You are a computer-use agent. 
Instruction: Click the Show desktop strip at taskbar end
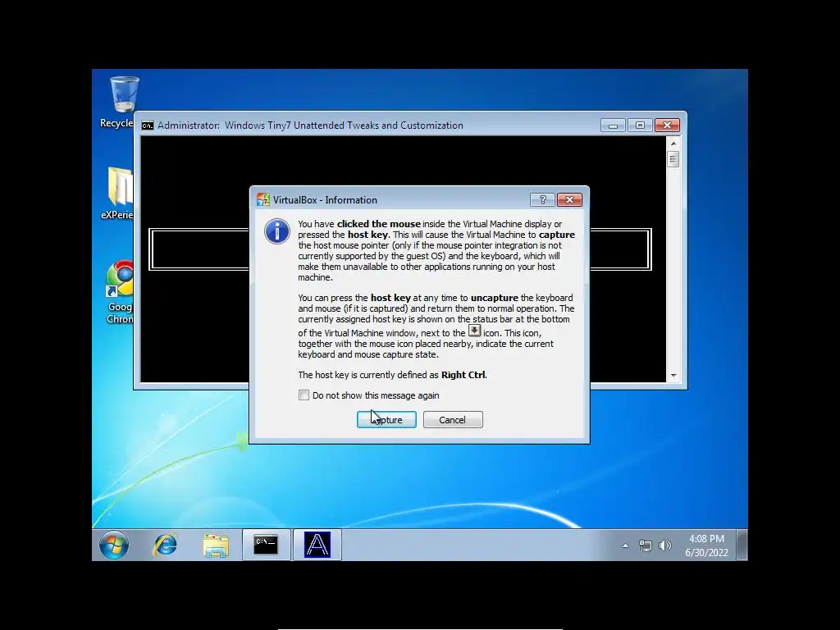tap(742, 546)
